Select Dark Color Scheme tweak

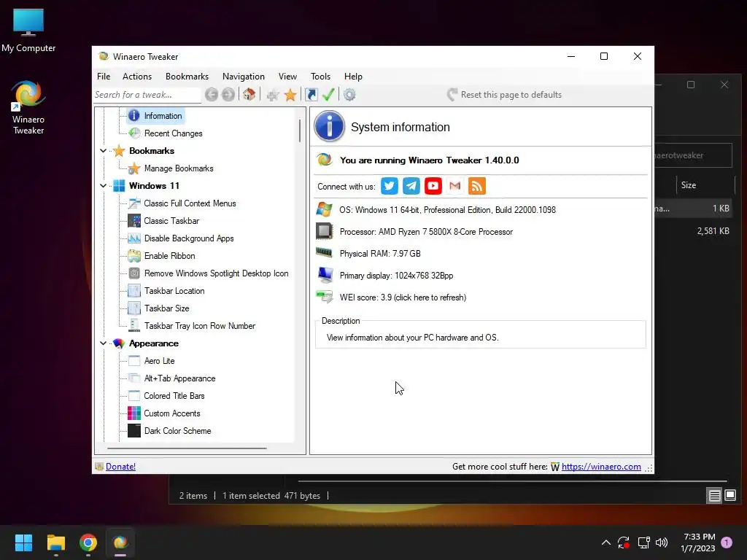point(177,431)
